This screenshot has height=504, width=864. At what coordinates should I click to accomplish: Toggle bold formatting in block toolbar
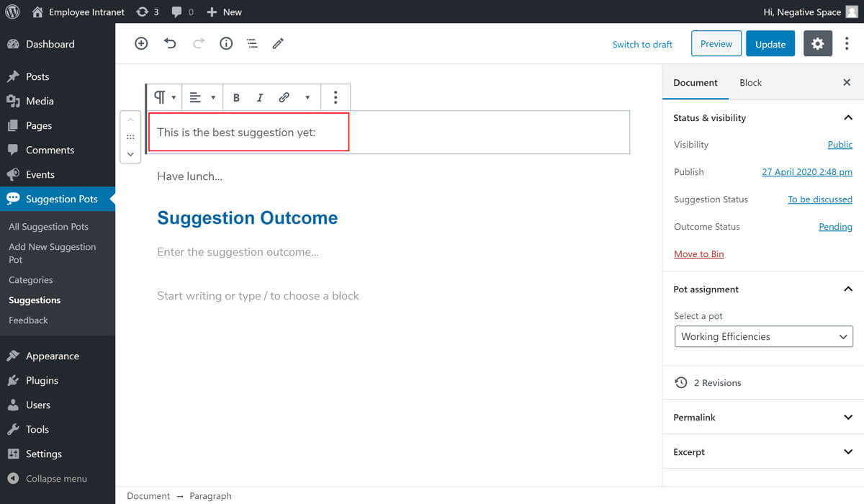click(236, 98)
